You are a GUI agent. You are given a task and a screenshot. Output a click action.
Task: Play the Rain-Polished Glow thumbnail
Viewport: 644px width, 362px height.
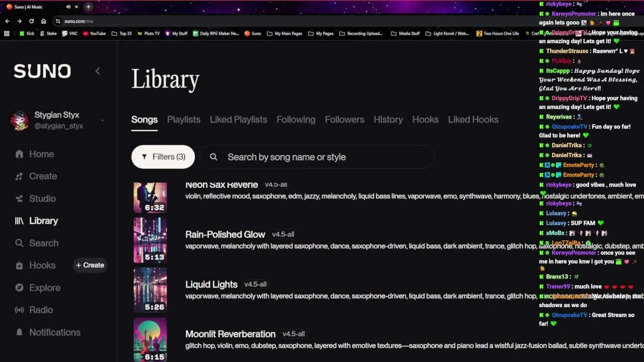point(150,240)
